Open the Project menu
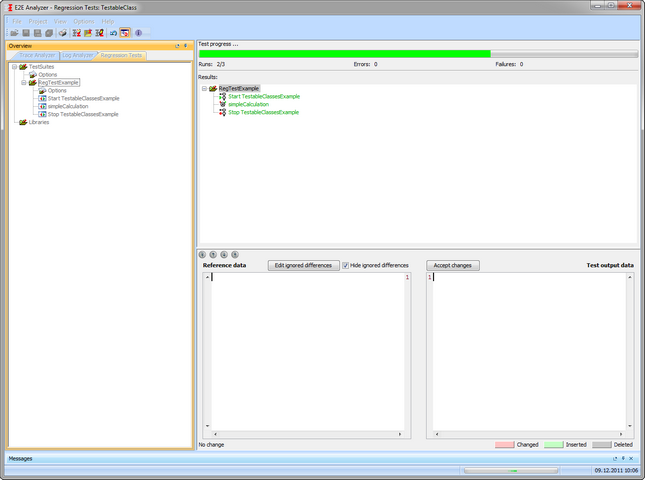Viewport: 645px width, 480px height. click(37, 21)
